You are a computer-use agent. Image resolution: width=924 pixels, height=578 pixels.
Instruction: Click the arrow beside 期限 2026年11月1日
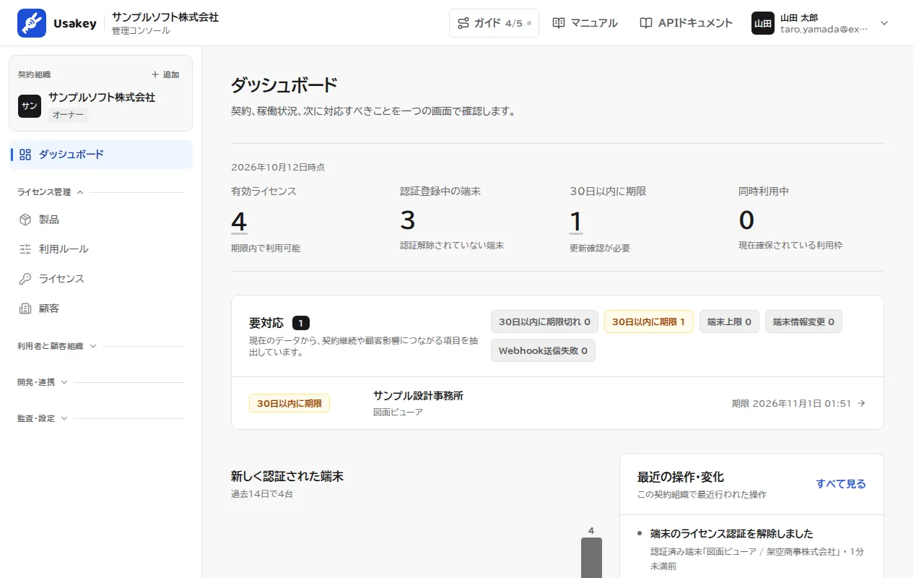861,403
